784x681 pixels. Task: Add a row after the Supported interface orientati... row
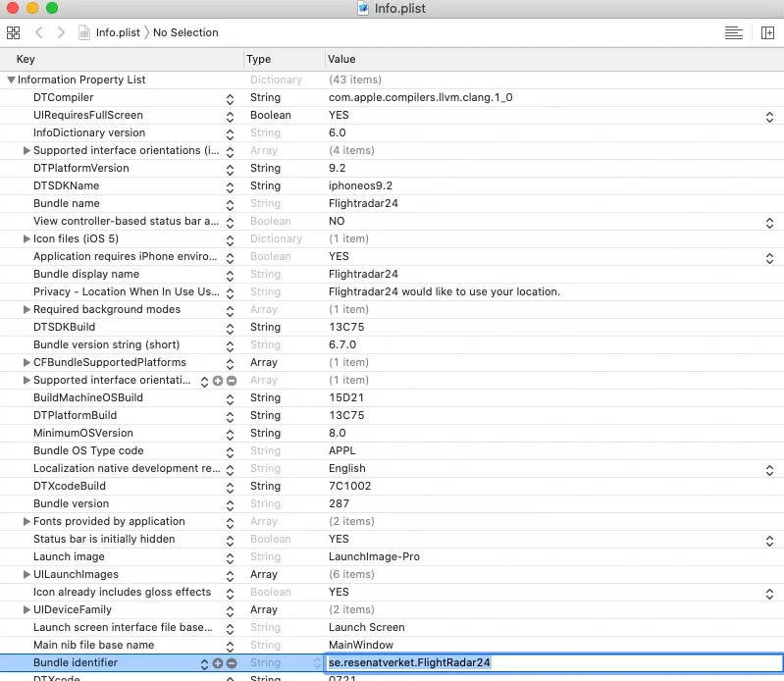pos(218,381)
